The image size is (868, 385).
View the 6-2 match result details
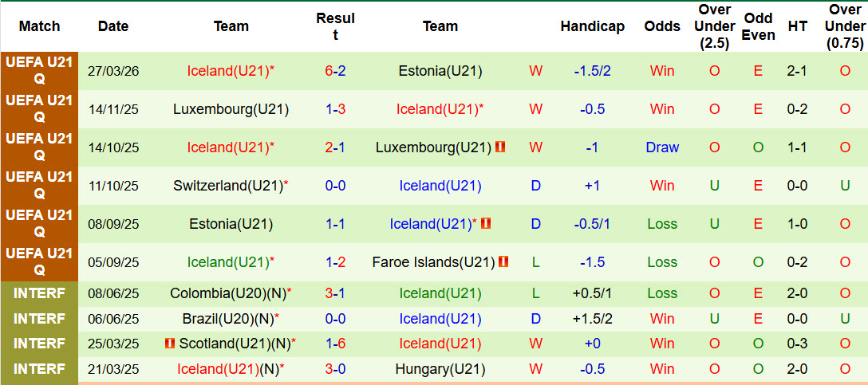[x=335, y=71]
